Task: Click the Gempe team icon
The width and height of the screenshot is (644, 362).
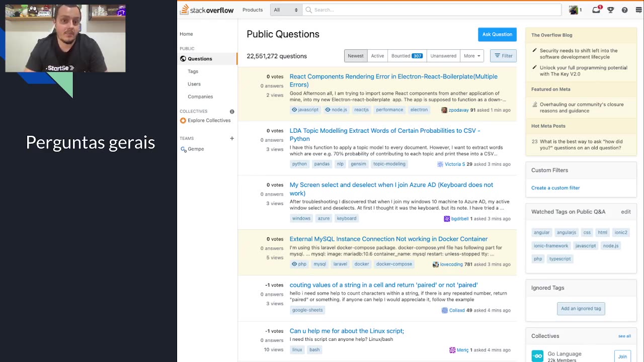Action: [183, 149]
